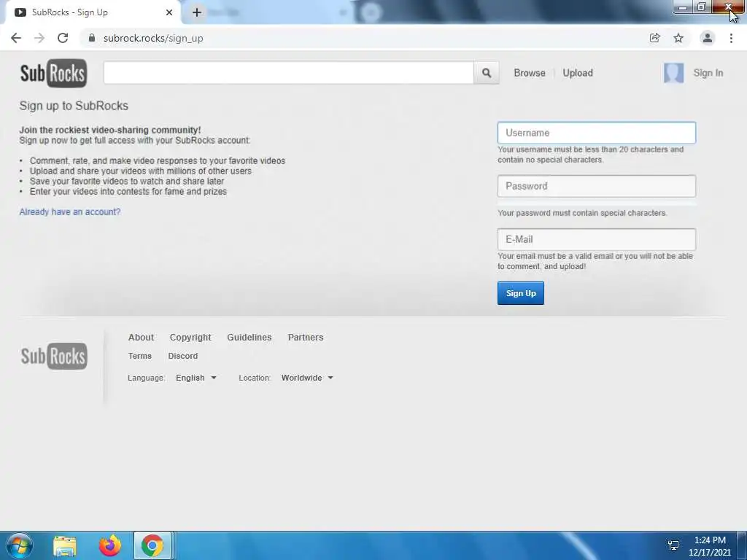The image size is (747, 560).
Task: Focus the Username input field
Action: click(x=597, y=133)
